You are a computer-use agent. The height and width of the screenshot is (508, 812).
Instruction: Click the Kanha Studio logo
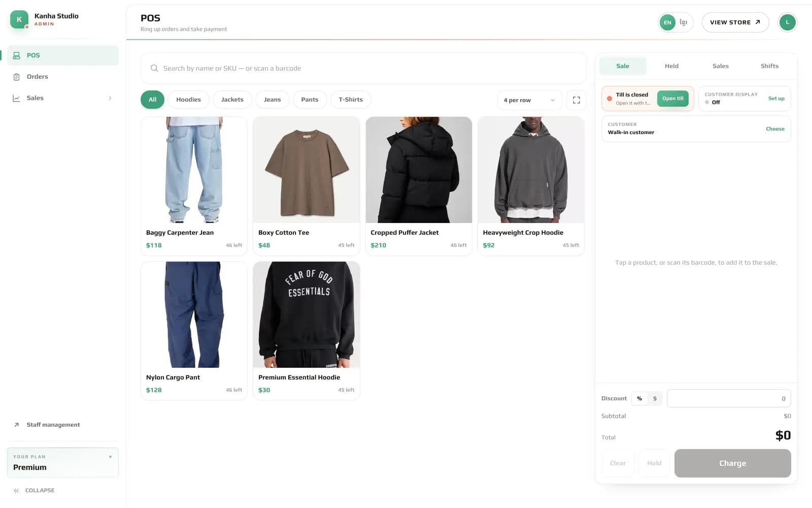point(19,19)
